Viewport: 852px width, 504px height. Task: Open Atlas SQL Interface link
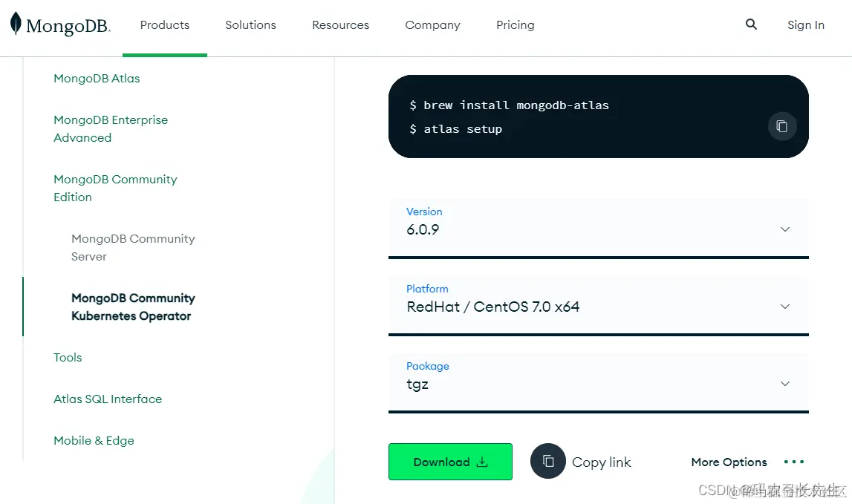(108, 399)
